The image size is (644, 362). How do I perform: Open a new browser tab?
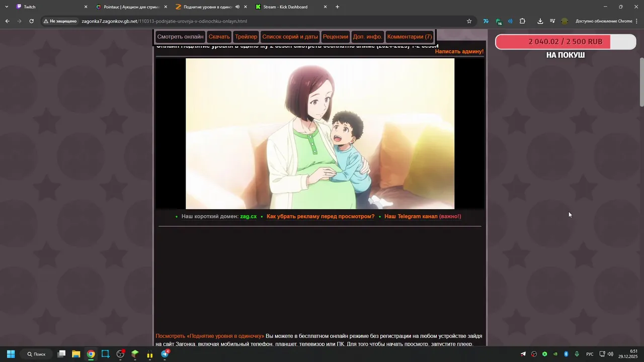pos(337,7)
